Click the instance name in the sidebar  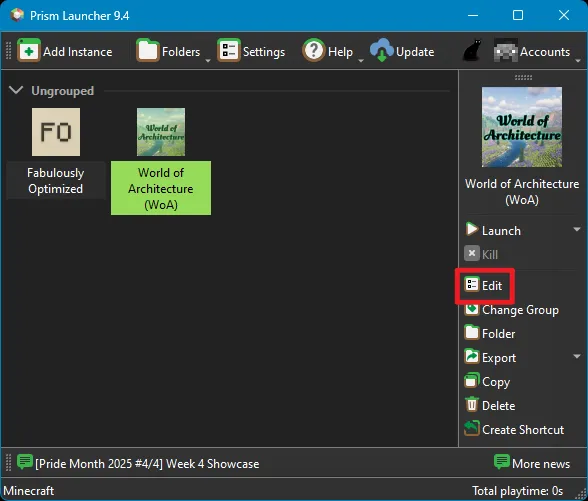(x=522, y=192)
